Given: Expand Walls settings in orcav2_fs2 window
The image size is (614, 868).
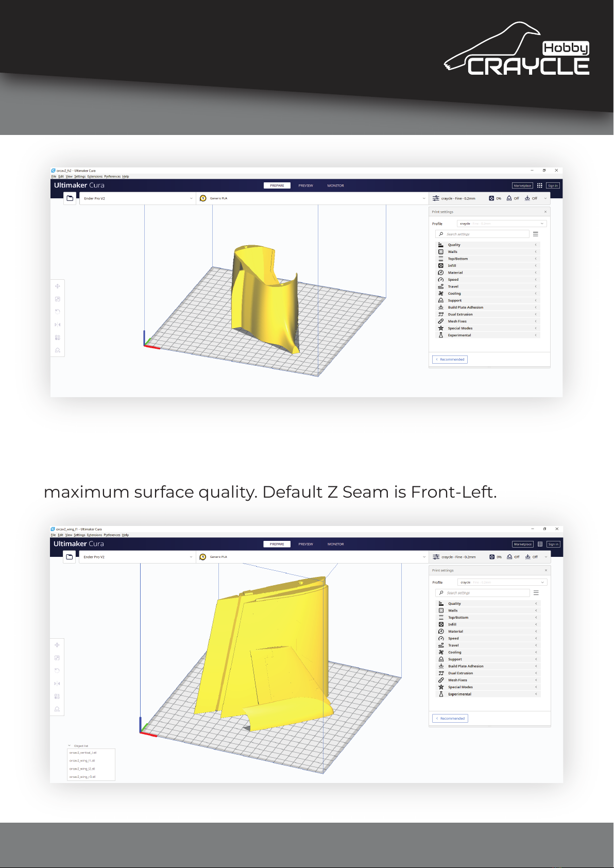Looking at the screenshot, I should tap(487, 252).
